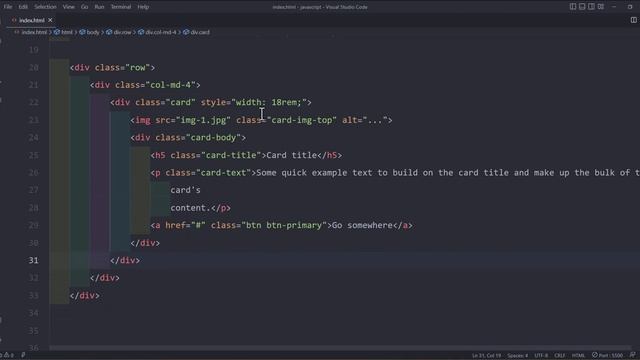The image size is (640, 360).
Task: Click div.card breadcrumb item
Action: point(200,32)
